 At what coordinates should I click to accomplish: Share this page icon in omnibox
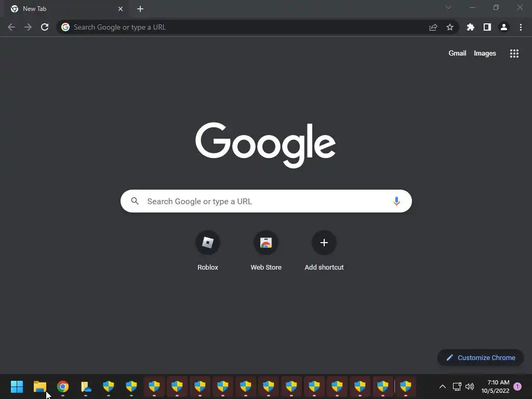[x=433, y=27]
